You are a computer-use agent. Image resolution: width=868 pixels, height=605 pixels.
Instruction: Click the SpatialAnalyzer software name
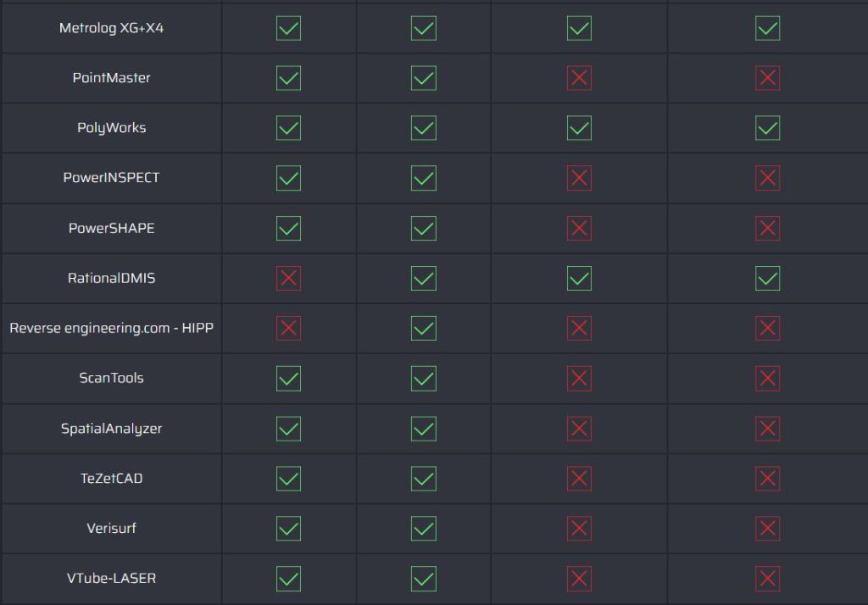pos(112,429)
